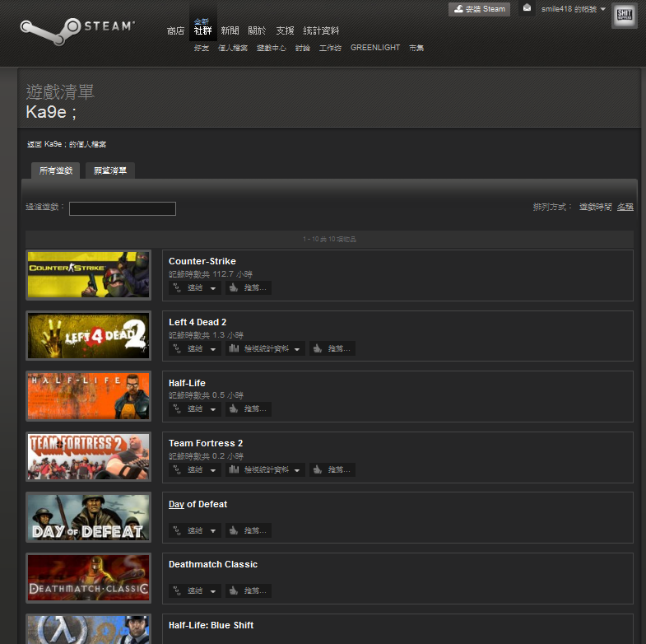Go to Friends submenu link
Image resolution: width=646 pixels, height=644 pixels.
(202, 48)
